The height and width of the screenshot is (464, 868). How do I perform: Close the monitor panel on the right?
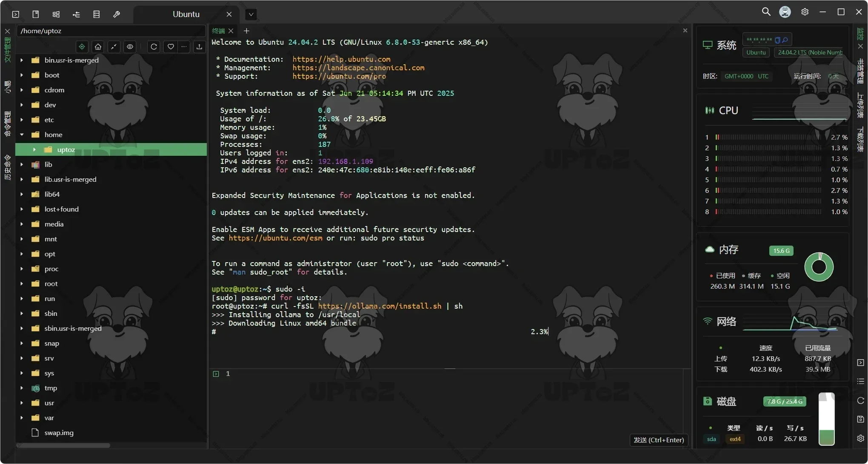860,46
